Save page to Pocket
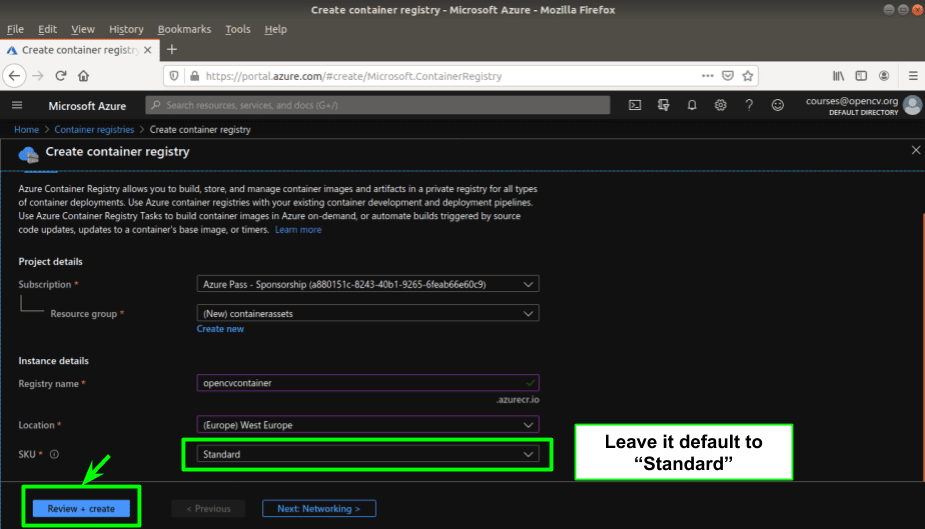Viewport: 925px width, 529px height. click(x=728, y=75)
